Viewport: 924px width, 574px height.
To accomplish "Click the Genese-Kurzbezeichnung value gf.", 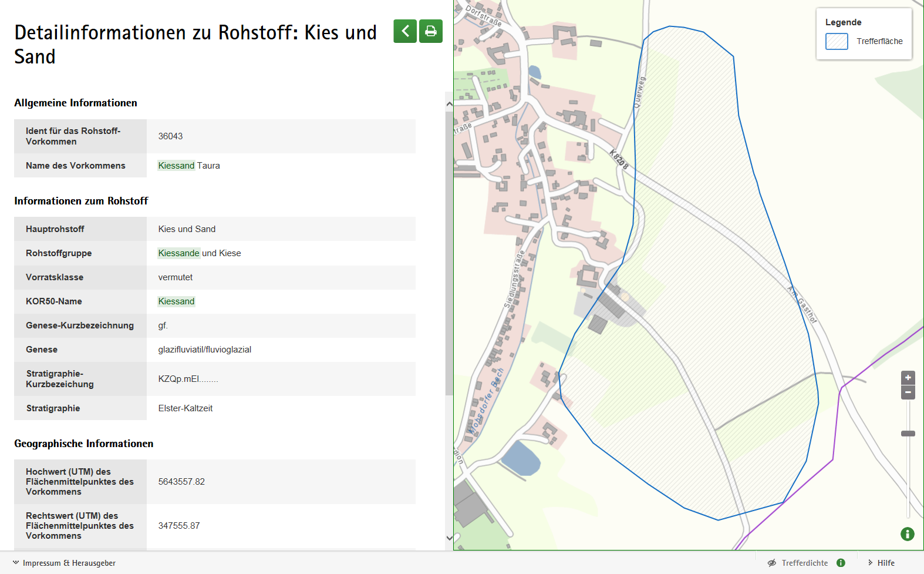I will click(163, 325).
